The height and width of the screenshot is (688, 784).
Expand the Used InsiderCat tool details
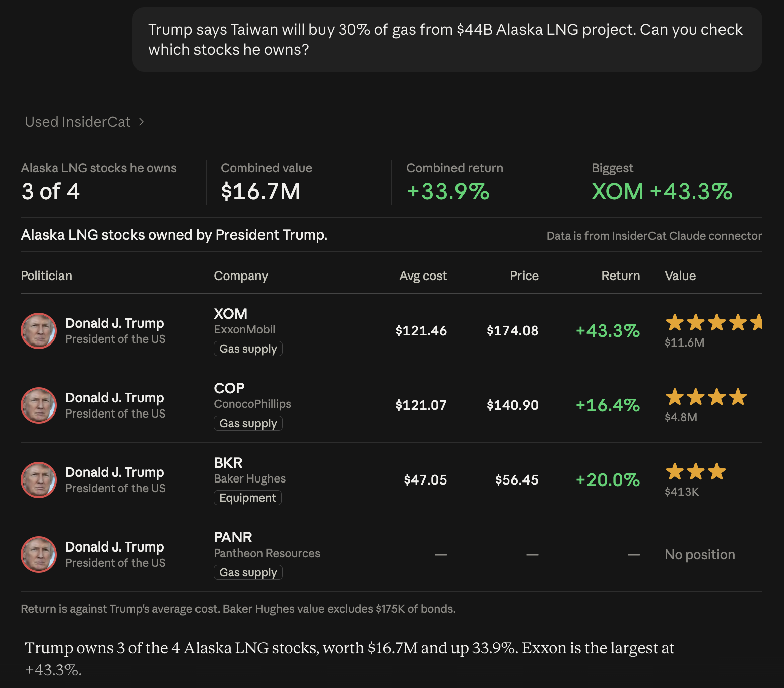(x=85, y=122)
